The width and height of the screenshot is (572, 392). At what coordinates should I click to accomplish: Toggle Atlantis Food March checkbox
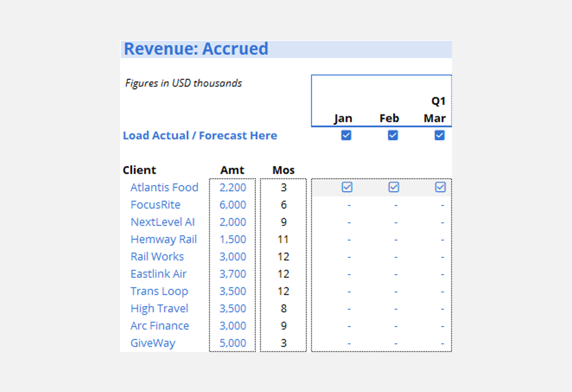440,187
